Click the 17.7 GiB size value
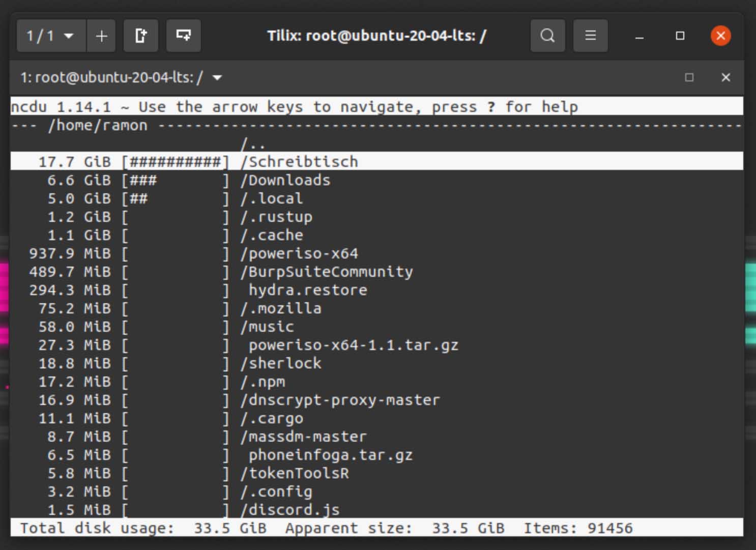Image resolution: width=756 pixels, height=550 pixels. 74,162
